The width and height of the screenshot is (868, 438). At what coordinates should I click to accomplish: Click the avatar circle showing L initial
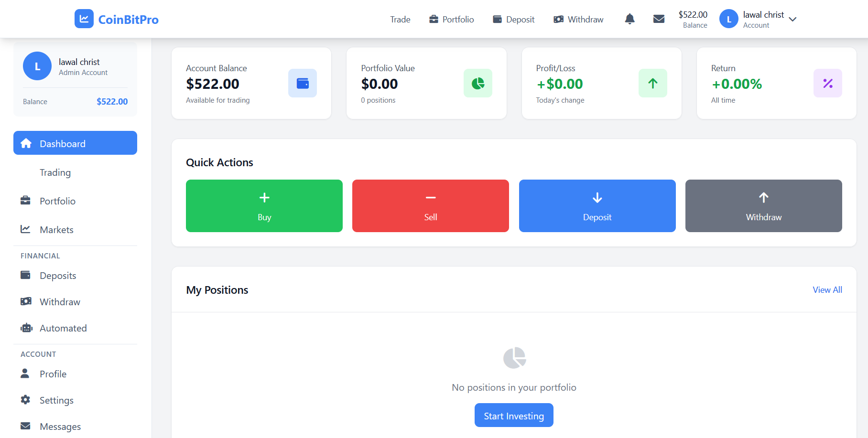pyautogui.click(x=728, y=19)
